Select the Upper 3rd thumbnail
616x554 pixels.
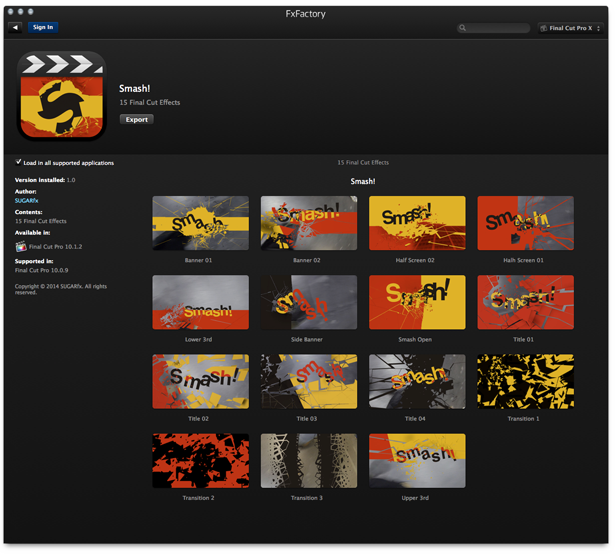point(417,461)
